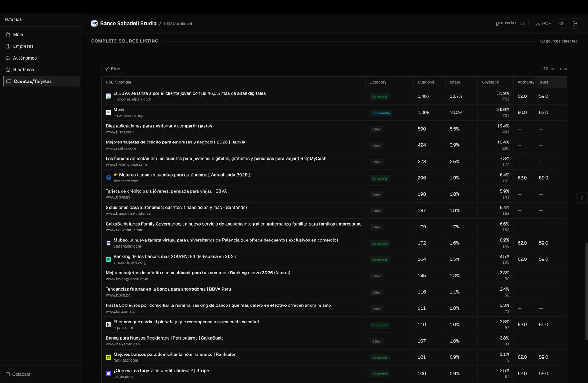Expand the right side panel chevron

(x=582, y=198)
